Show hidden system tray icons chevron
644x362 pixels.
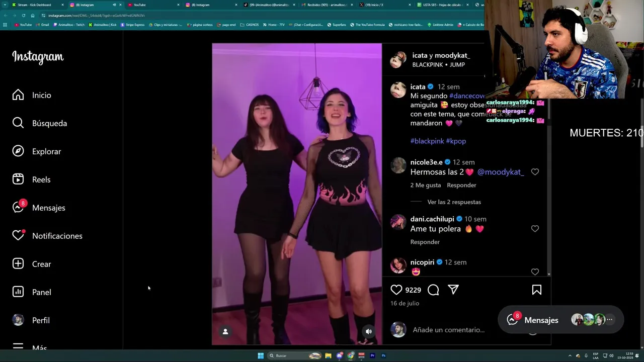570,355
